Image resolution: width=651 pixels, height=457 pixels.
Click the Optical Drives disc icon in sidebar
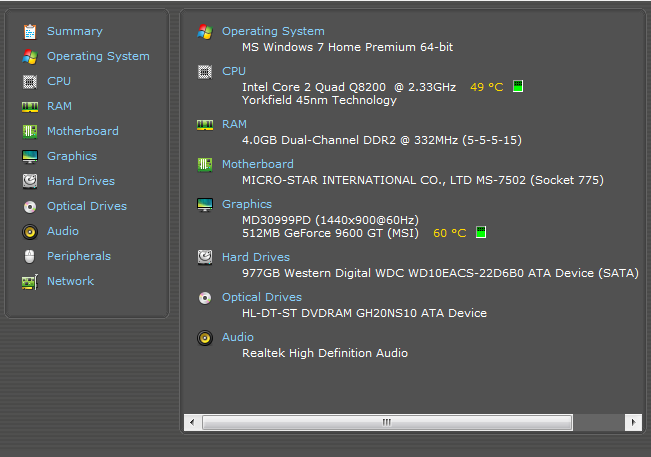point(30,207)
